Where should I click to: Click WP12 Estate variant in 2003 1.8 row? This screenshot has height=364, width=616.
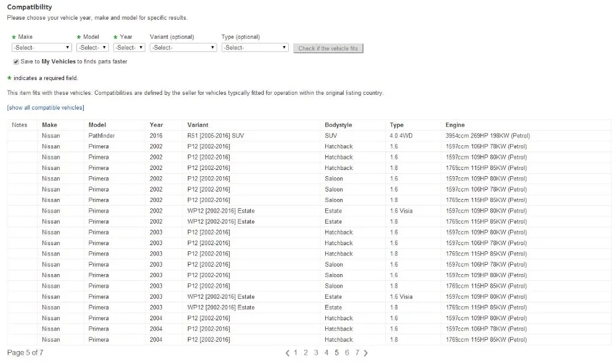[x=221, y=307]
